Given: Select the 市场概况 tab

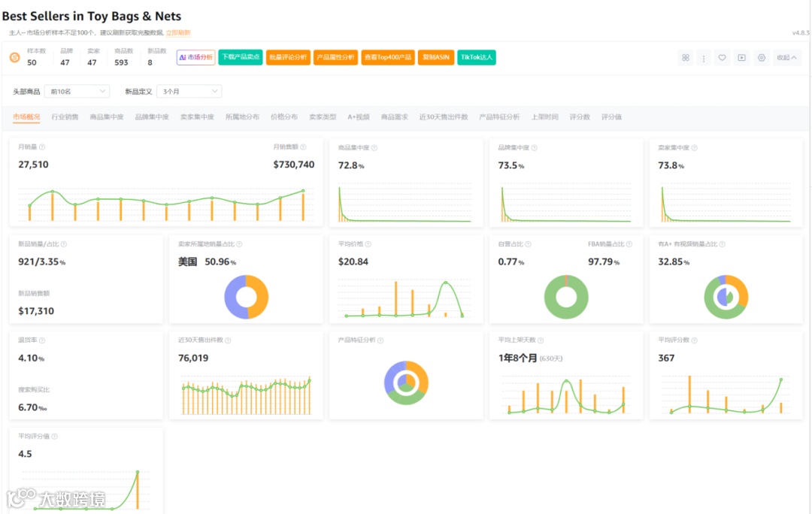Looking at the screenshot, I should point(26,117).
